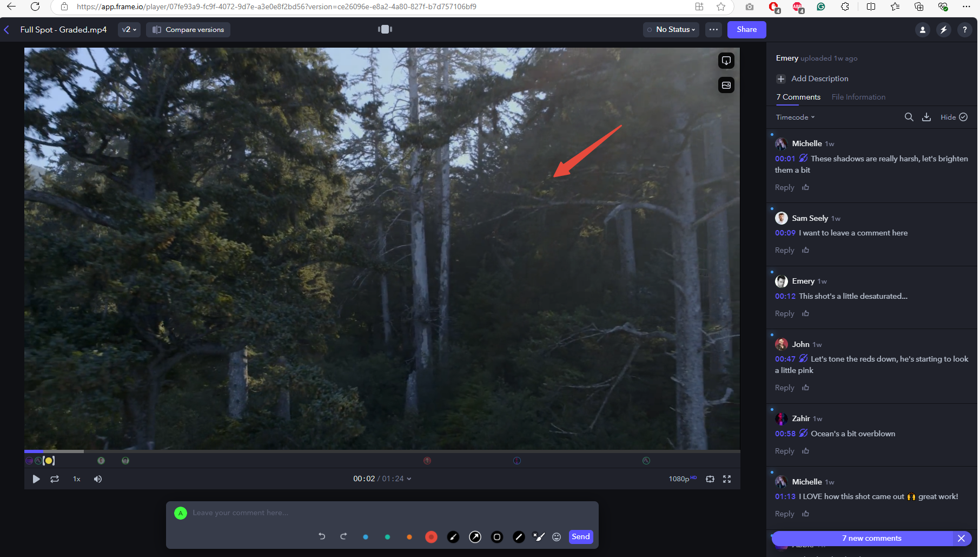Image resolution: width=980 pixels, height=557 pixels.
Task: Select the red annotation color
Action: point(431,537)
